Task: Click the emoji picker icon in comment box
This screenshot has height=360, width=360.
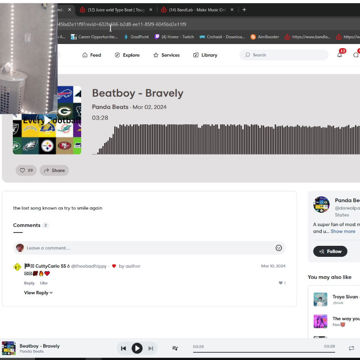Action: tap(279, 248)
